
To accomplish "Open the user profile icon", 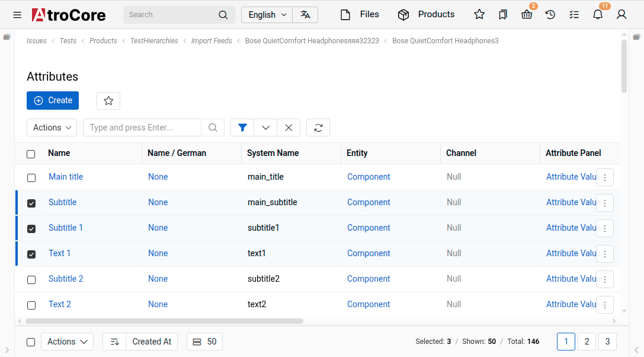I will click(621, 15).
